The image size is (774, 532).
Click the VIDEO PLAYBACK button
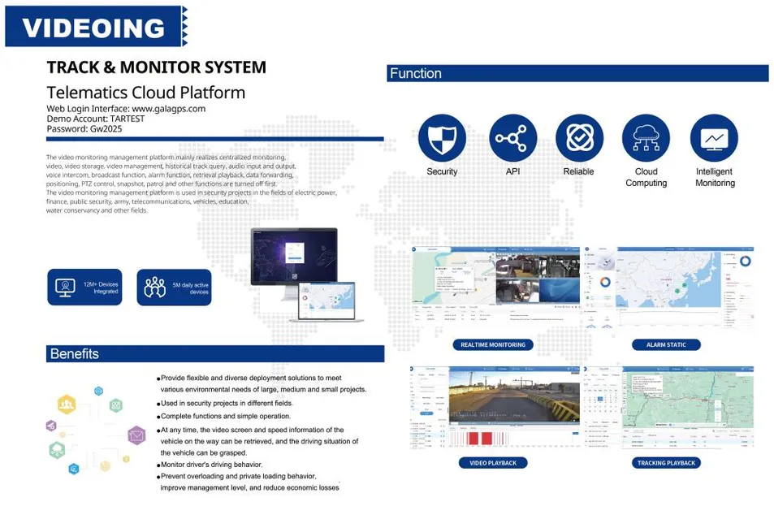click(x=493, y=463)
